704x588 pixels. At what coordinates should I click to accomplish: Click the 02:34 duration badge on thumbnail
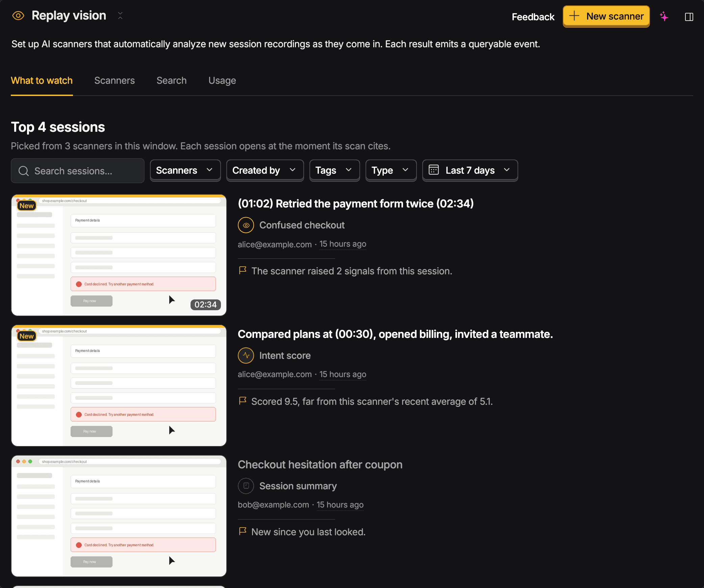tap(205, 304)
